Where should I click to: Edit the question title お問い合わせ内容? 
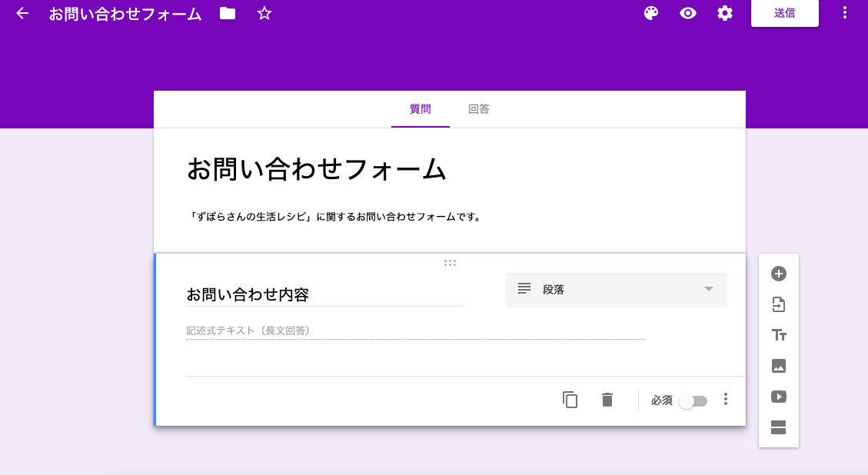tap(324, 294)
